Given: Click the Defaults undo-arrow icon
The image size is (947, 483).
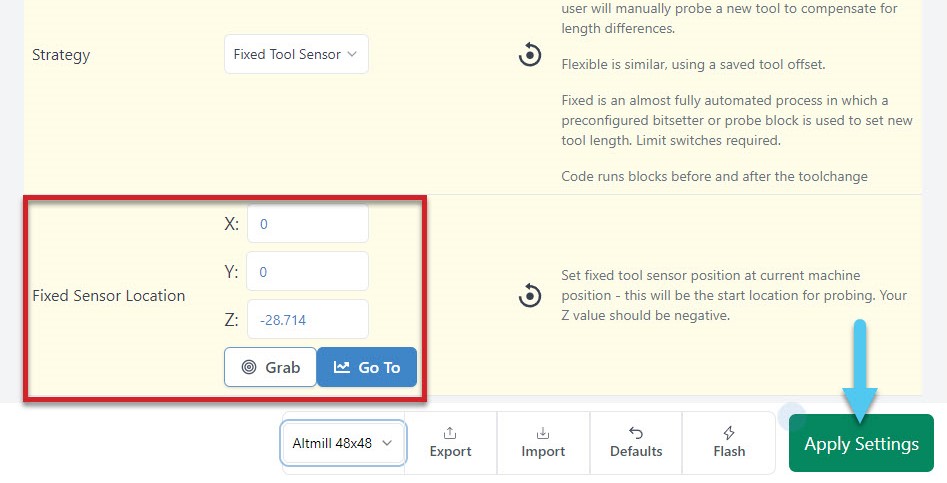Looking at the screenshot, I should pyautogui.click(x=636, y=432).
